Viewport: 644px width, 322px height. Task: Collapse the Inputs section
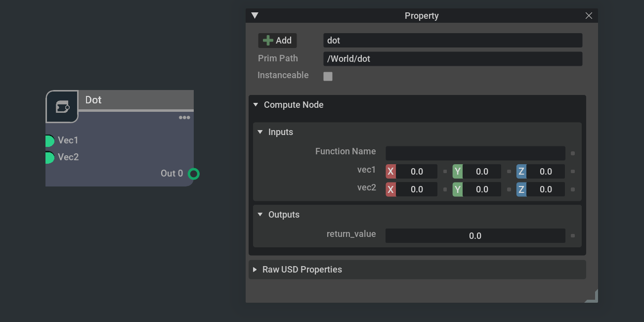[260, 132]
